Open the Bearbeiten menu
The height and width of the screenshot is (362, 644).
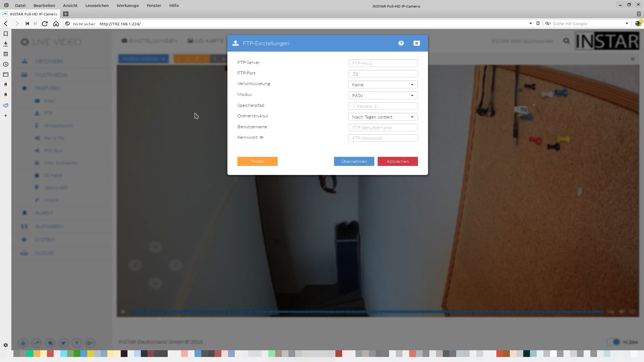coord(44,5)
